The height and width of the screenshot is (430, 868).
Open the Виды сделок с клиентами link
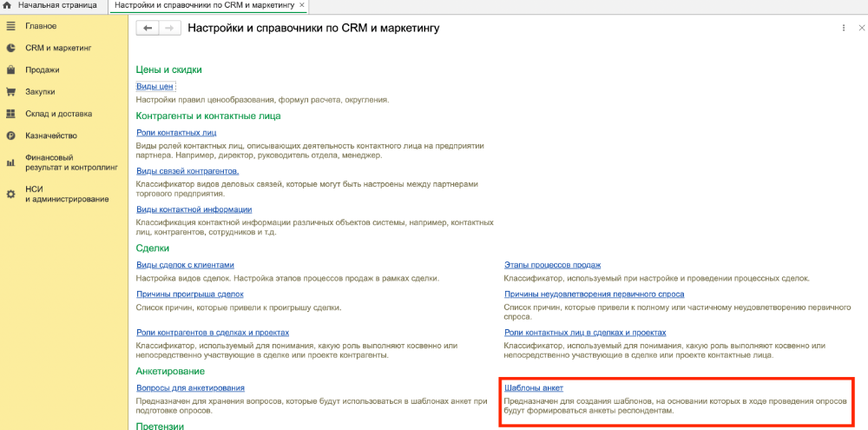pos(185,265)
